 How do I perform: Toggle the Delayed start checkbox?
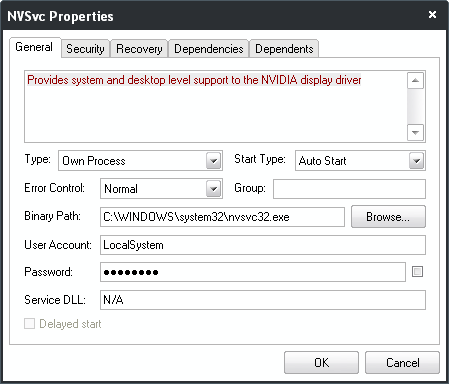click(29, 323)
